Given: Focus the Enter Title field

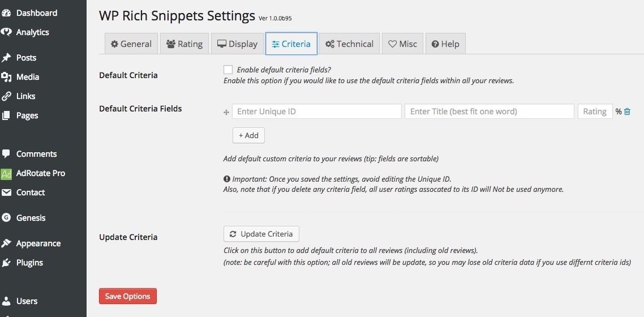Looking at the screenshot, I should (x=490, y=112).
